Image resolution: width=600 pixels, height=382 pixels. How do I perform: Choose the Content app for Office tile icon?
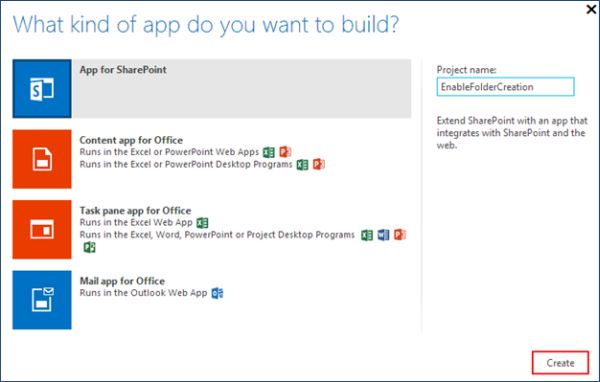42,159
